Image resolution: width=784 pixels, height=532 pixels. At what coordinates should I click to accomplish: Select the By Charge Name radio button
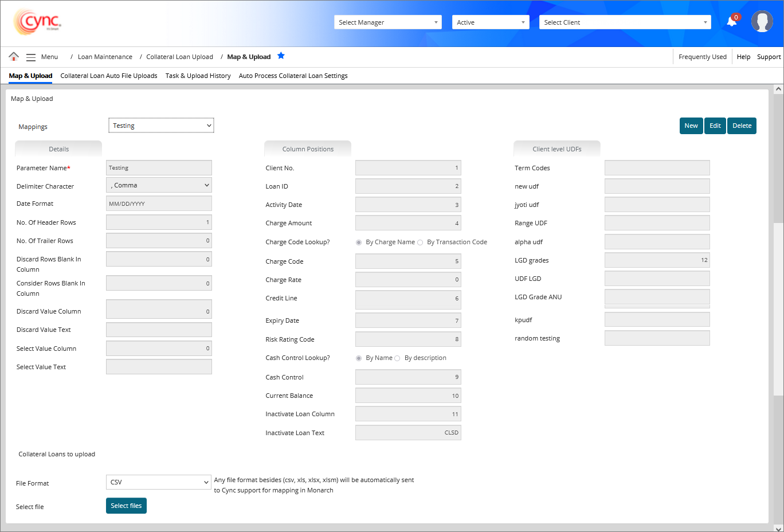point(359,242)
